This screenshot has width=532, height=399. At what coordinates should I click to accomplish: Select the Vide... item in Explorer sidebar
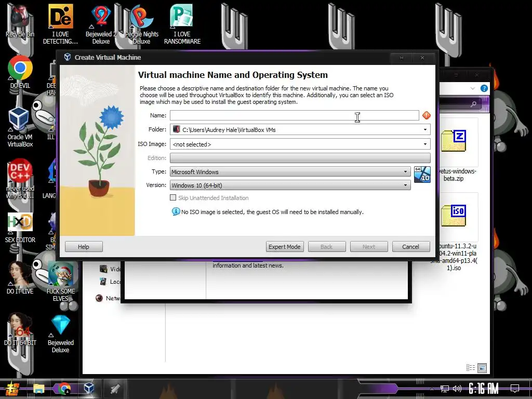[110, 269]
